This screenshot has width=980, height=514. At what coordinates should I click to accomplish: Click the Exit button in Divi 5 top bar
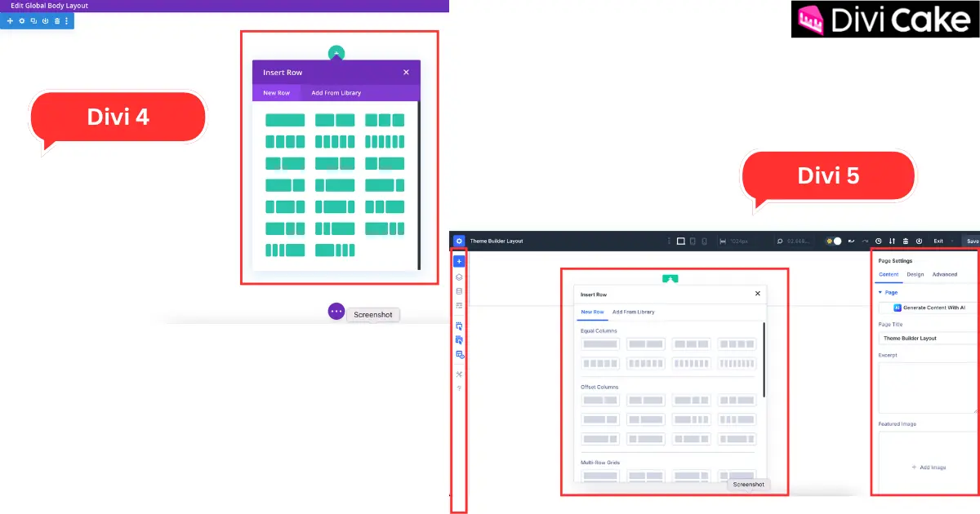click(x=938, y=241)
